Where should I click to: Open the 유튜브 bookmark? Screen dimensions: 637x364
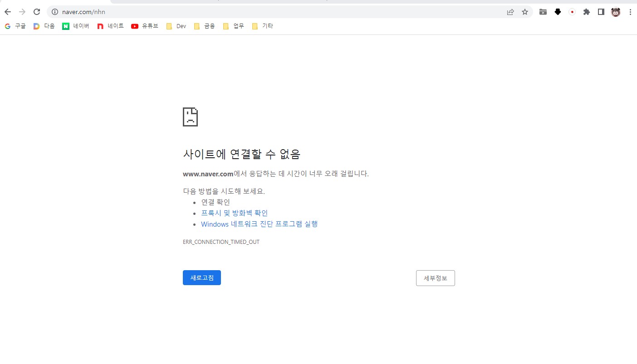tap(145, 26)
